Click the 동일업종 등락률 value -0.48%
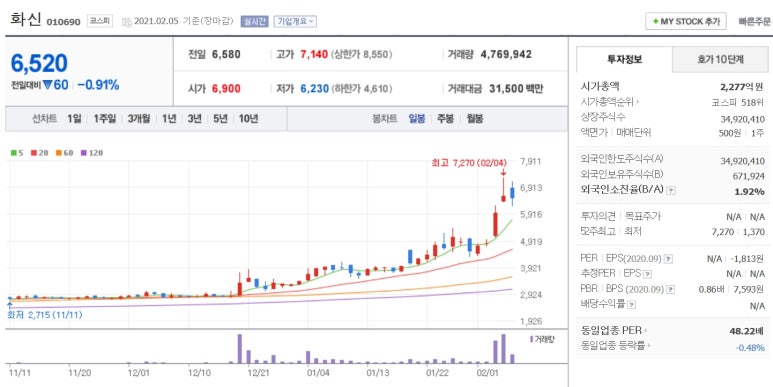Image resolution: width=773 pixels, height=387 pixels. click(750, 348)
